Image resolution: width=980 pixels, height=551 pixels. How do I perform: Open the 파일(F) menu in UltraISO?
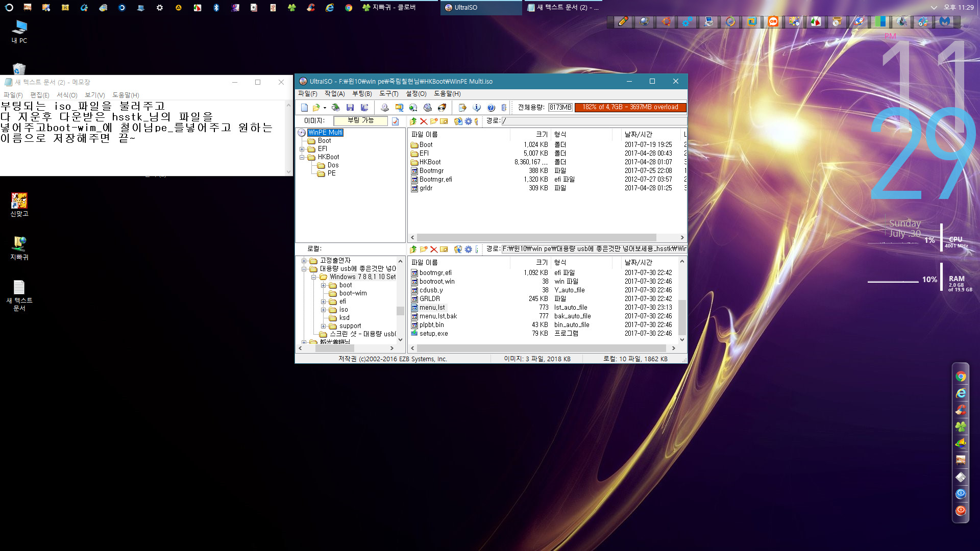click(308, 94)
